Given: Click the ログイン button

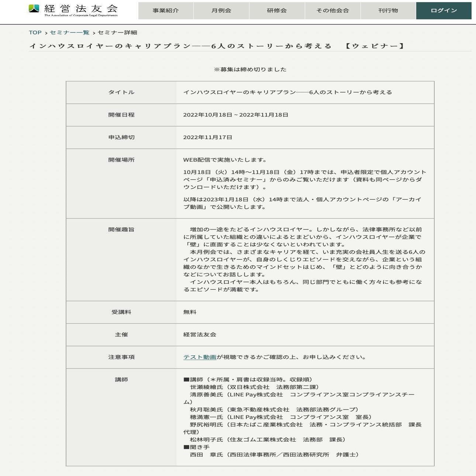Looking at the screenshot, I should pyautogui.click(x=444, y=11).
